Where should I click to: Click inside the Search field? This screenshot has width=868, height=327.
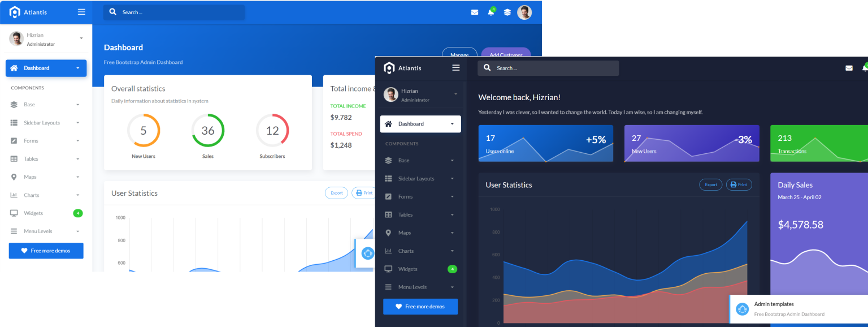(173, 11)
